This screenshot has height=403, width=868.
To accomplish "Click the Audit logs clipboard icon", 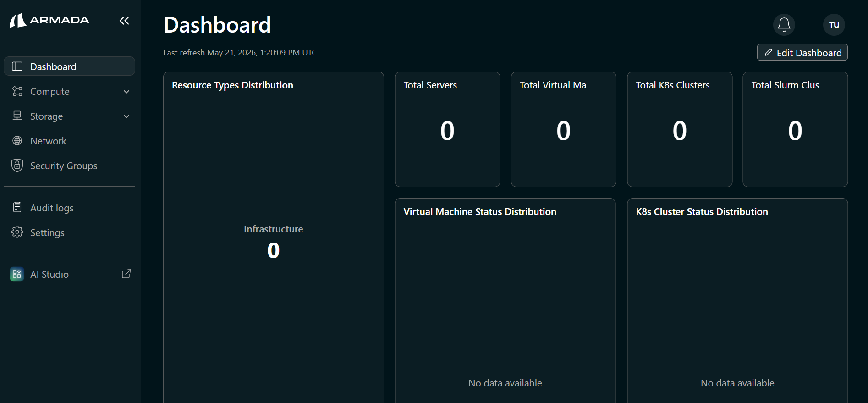I will click(x=17, y=207).
